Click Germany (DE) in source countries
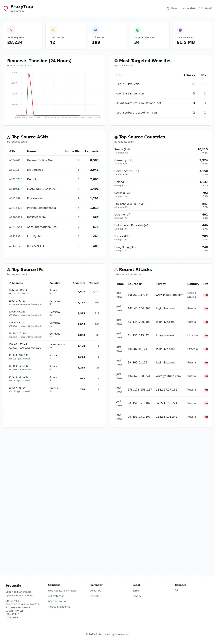The width and height of the screenshot is (215, 644). pyautogui.click(x=161, y=162)
